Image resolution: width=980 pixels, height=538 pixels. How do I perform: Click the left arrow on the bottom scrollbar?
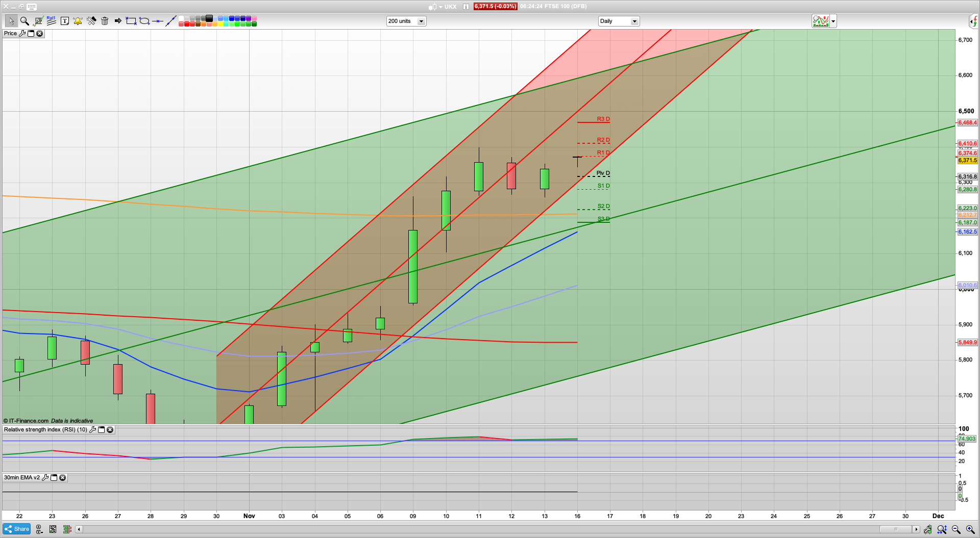pos(79,529)
